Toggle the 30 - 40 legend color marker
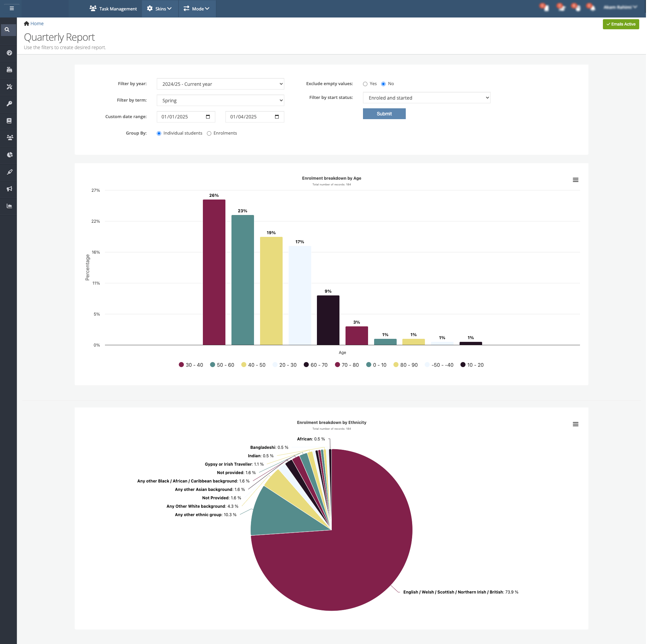Viewport: 651px width, 644px height. click(181, 365)
